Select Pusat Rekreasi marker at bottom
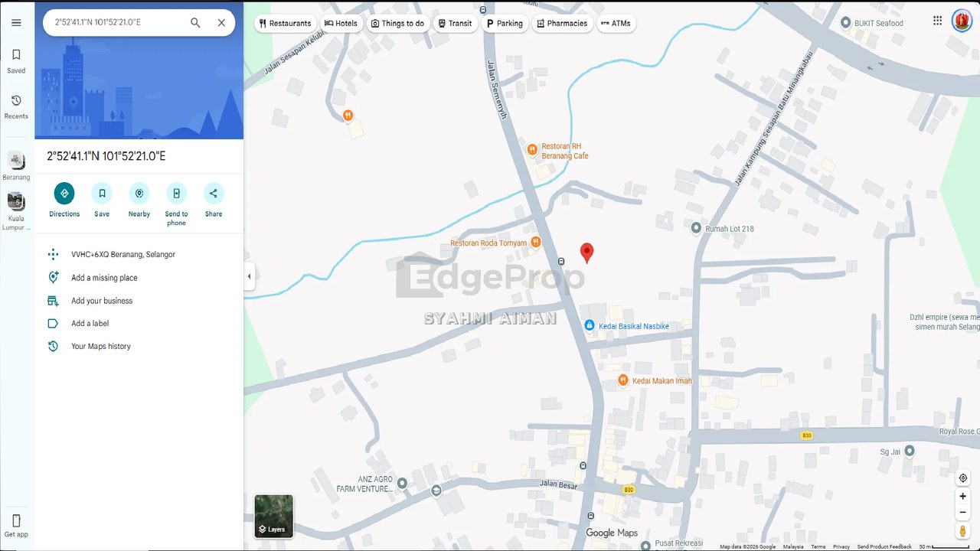The image size is (980, 551). pos(645,545)
